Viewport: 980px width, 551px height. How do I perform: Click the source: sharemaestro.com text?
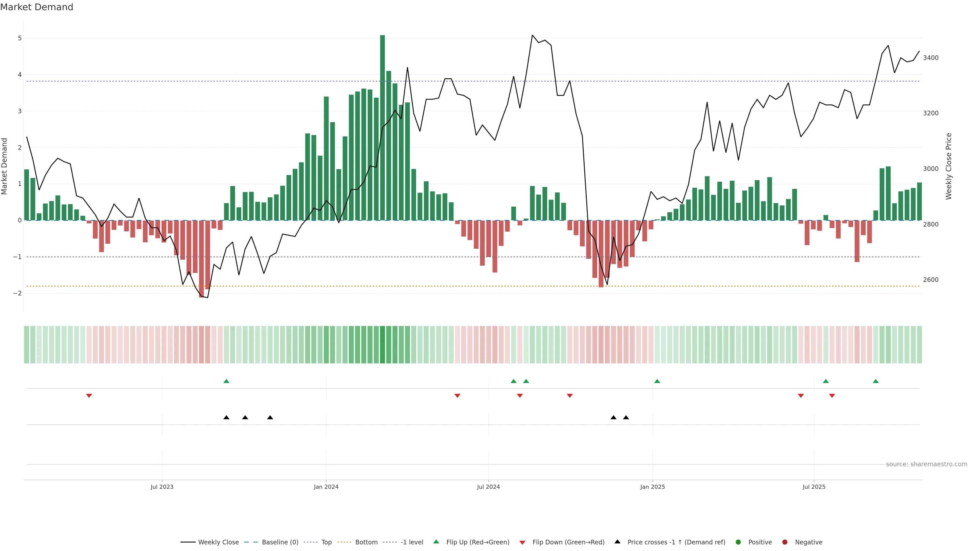coord(926,464)
